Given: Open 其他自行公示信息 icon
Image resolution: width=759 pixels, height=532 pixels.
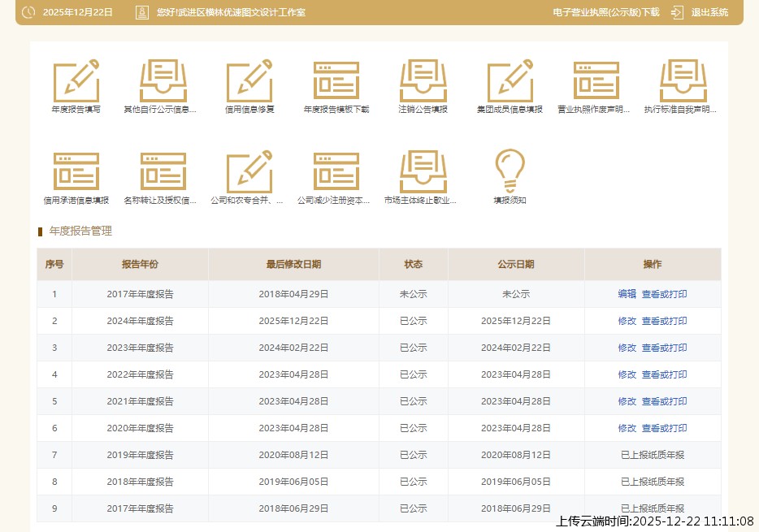Looking at the screenshot, I should [163, 81].
